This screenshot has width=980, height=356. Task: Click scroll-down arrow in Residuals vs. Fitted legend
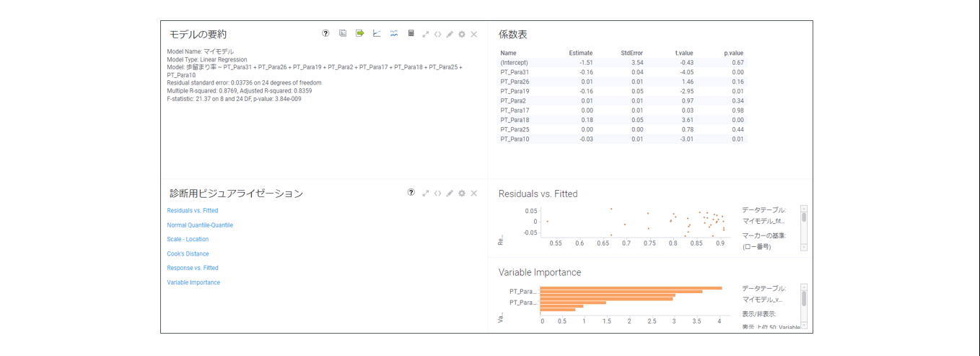804,248
